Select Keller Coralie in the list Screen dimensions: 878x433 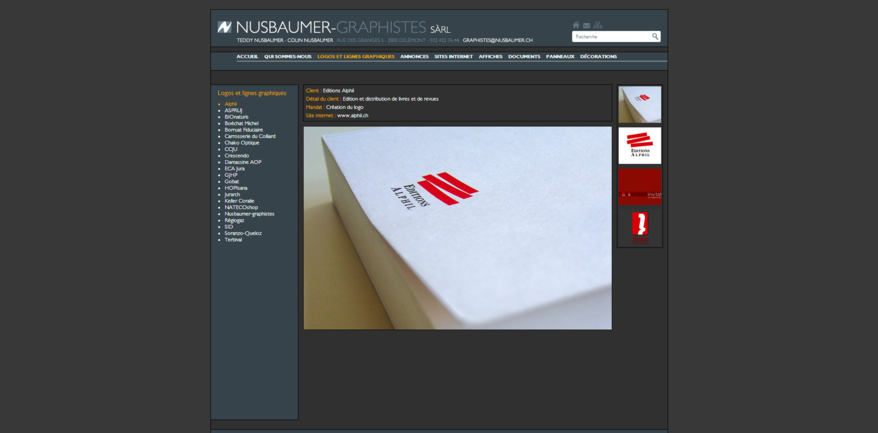[239, 201]
